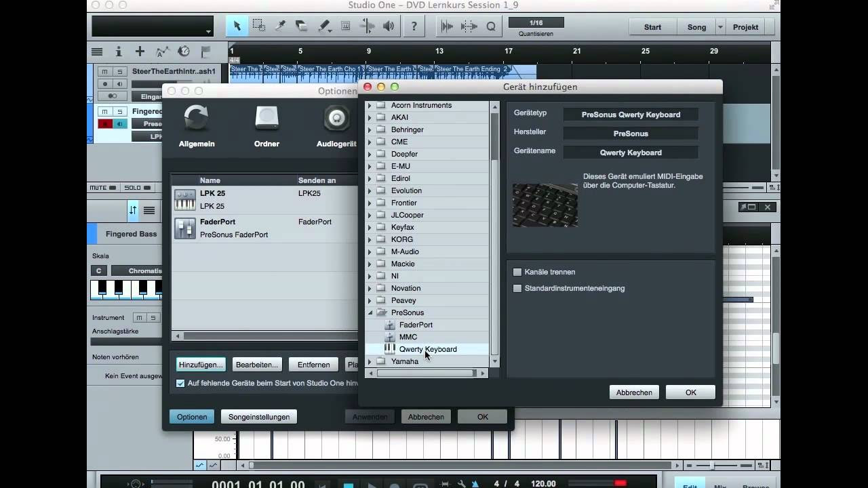Expand the KORG folder
This screenshot has width=868, height=488.
(x=370, y=239)
